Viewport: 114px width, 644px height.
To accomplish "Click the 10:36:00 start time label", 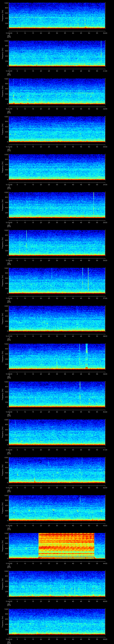I will coord(9,298).
